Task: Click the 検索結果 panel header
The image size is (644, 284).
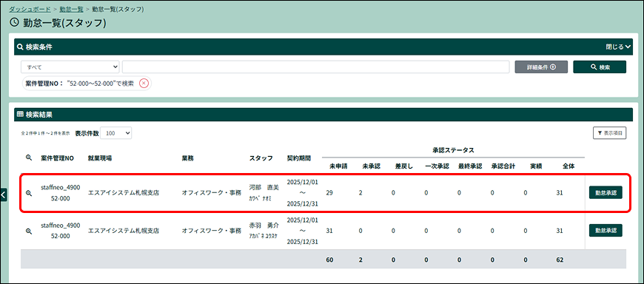Action: 324,115
